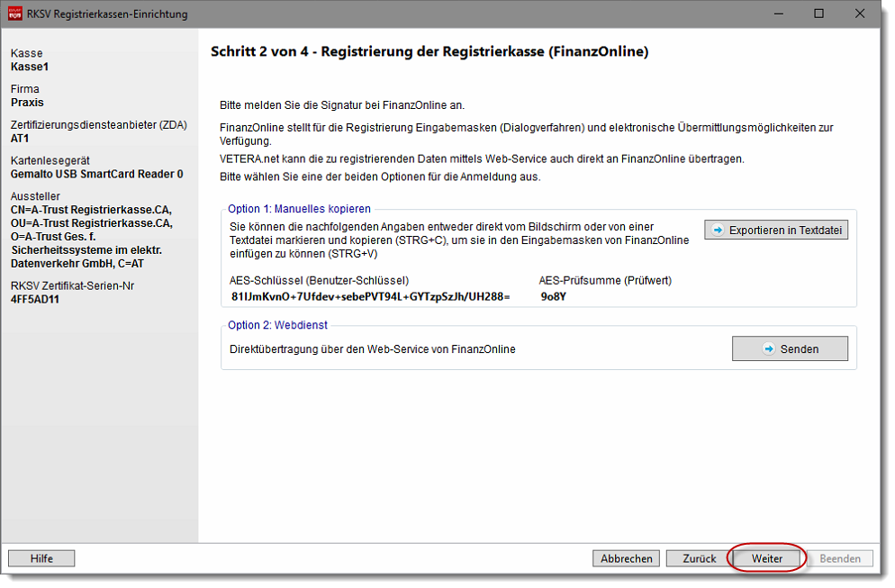Select the AES-Prüfsumme value 9o8Y
Screen dimensions: 895x588
pos(553,296)
